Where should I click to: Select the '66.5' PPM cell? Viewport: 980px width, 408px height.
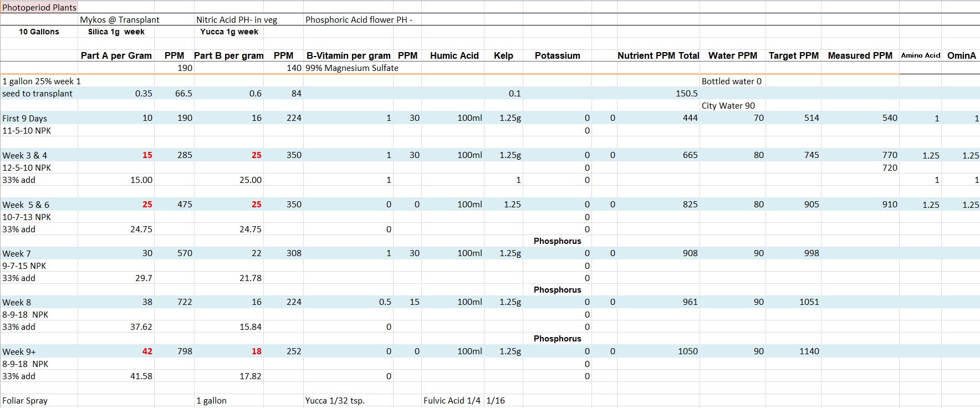click(183, 93)
